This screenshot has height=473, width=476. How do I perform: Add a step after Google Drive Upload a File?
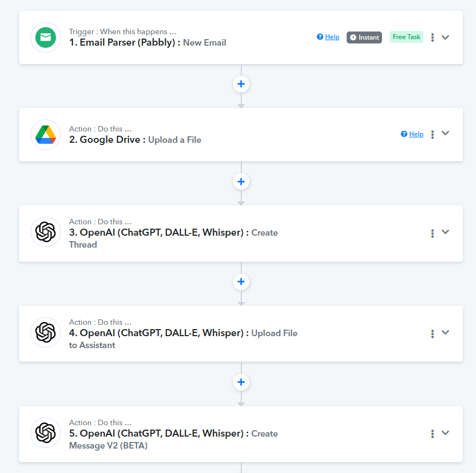pyautogui.click(x=241, y=181)
